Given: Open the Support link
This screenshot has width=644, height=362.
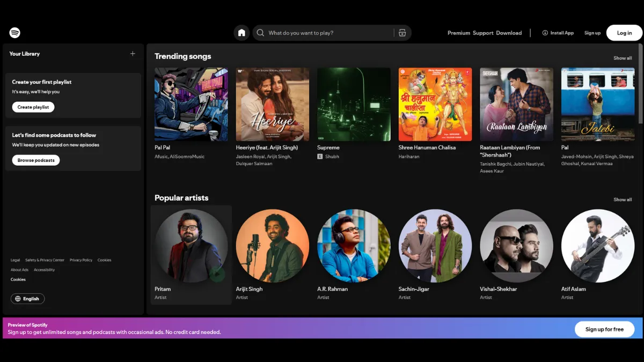Looking at the screenshot, I should tap(483, 33).
